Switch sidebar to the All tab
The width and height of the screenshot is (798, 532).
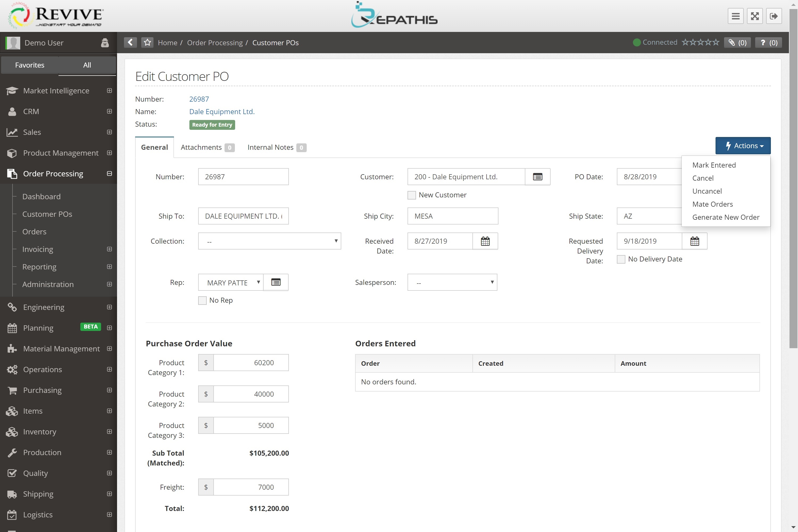click(x=87, y=65)
